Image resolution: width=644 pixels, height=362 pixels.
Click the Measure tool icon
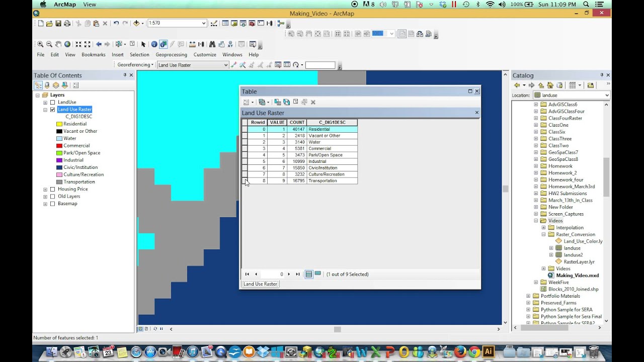tap(192, 44)
